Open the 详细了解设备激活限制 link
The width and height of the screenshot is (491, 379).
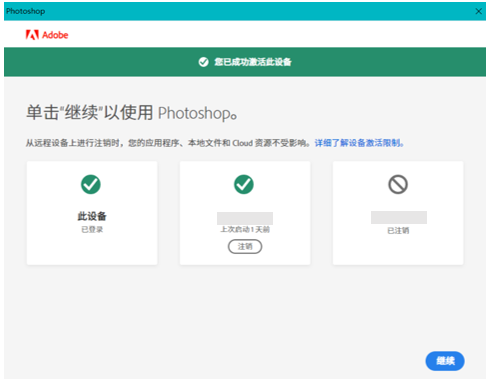[359, 143]
